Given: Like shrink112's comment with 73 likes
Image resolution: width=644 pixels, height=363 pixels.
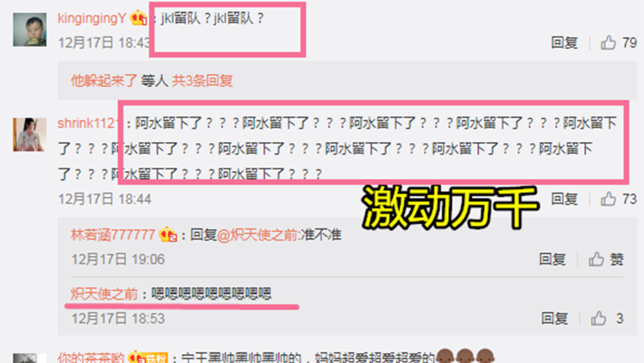Looking at the screenshot, I should click(x=608, y=199).
